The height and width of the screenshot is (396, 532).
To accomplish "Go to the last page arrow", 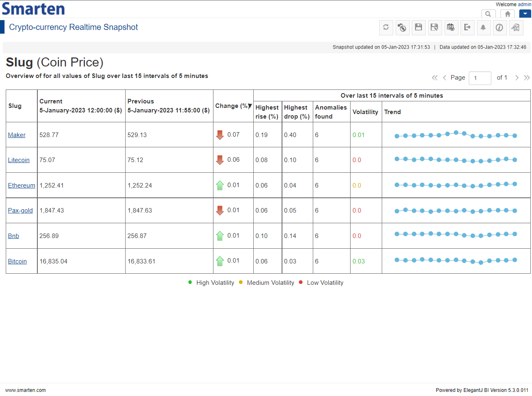I will (527, 78).
